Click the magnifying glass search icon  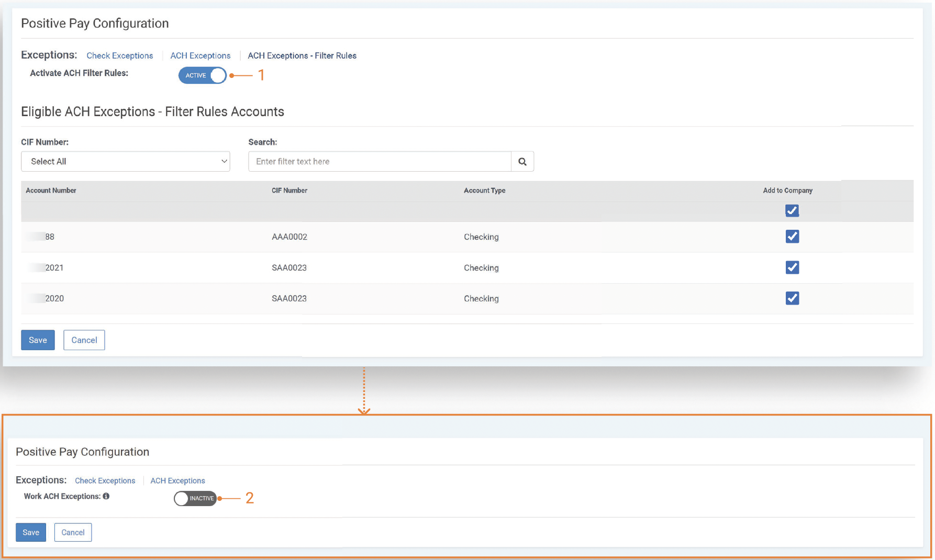[x=522, y=162]
